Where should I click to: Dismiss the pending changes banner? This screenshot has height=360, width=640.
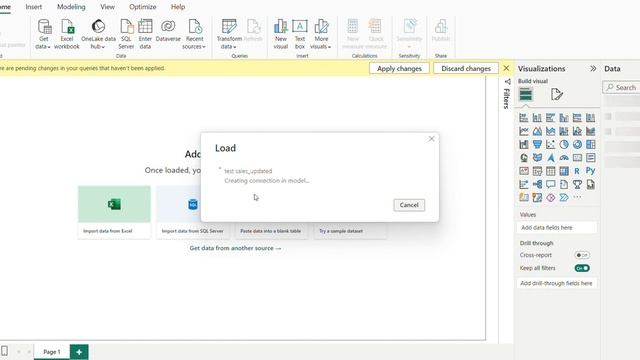[506, 68]
